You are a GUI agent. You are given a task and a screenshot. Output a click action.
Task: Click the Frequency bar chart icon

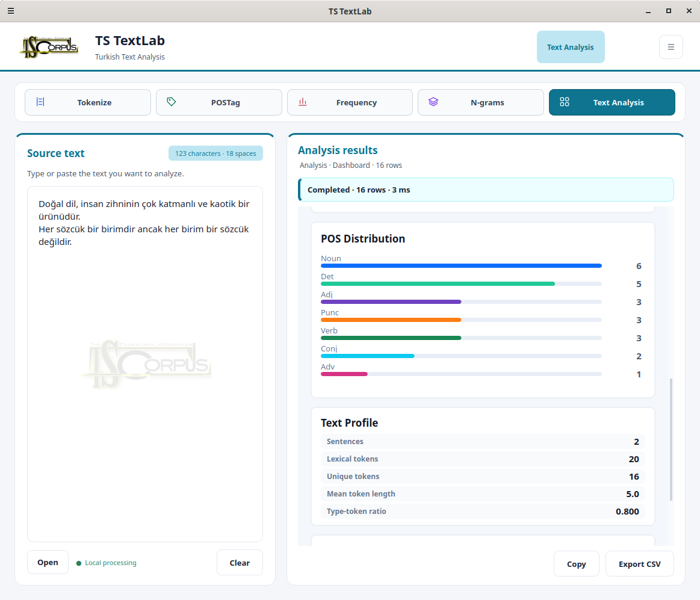303,102
